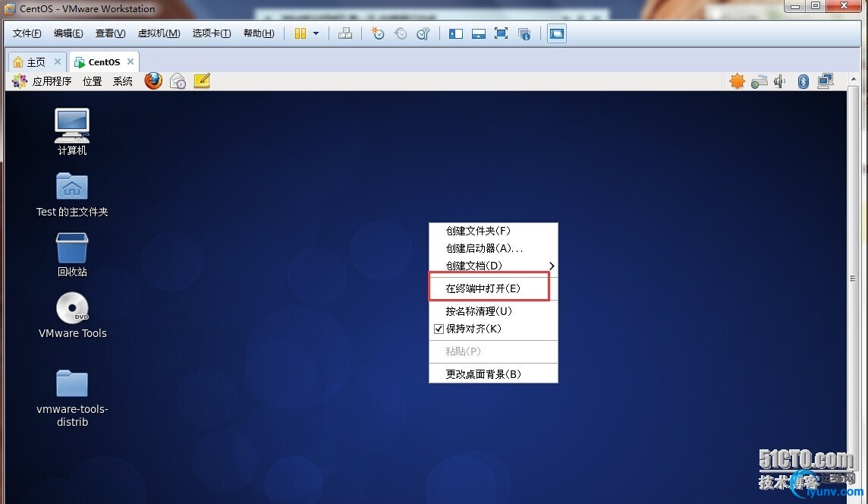Select the vmware-tools-distrib folder icon
868x504 pixels.
tap(73, 398)
